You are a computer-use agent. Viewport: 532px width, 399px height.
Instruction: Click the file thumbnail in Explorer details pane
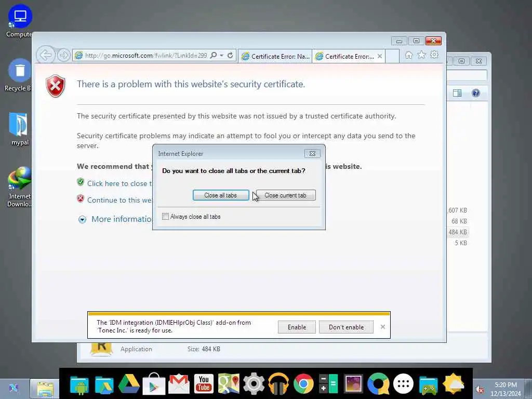coord(101,349)
